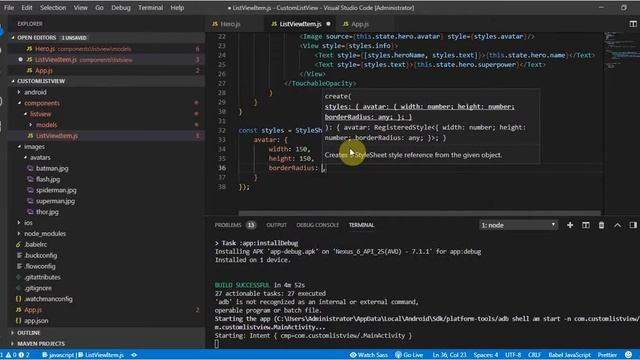
Task: Open superman.jpg image file
Action: (106, 201)
